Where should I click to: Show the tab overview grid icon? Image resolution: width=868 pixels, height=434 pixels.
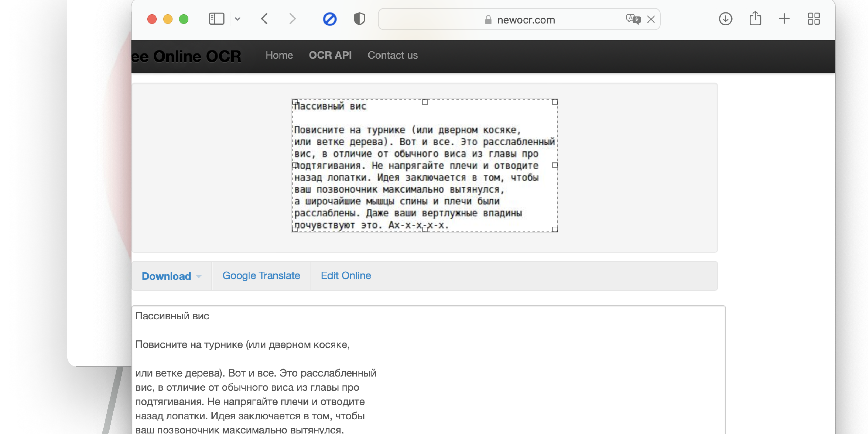point(813,19)
